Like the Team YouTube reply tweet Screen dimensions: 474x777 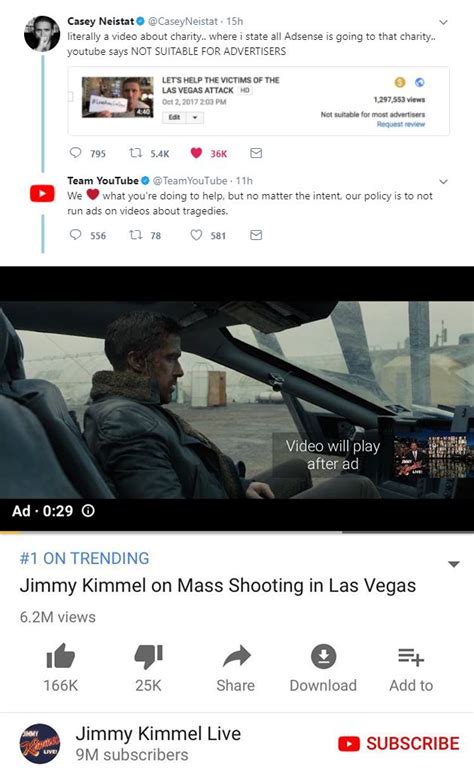196,234
